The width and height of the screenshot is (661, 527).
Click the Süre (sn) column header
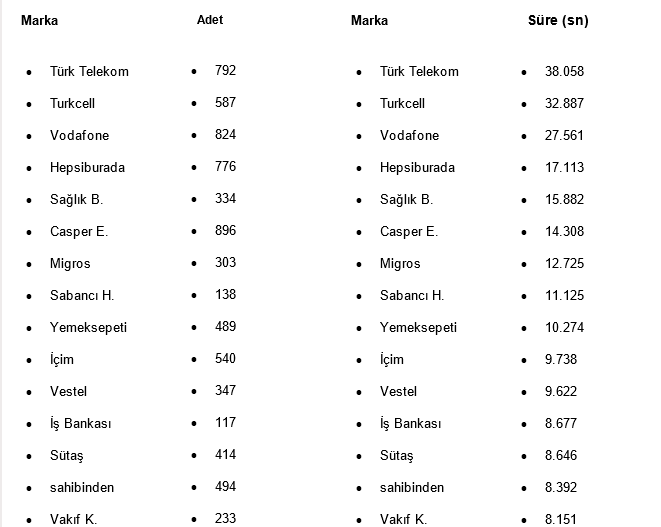click(x=557, y=20)
